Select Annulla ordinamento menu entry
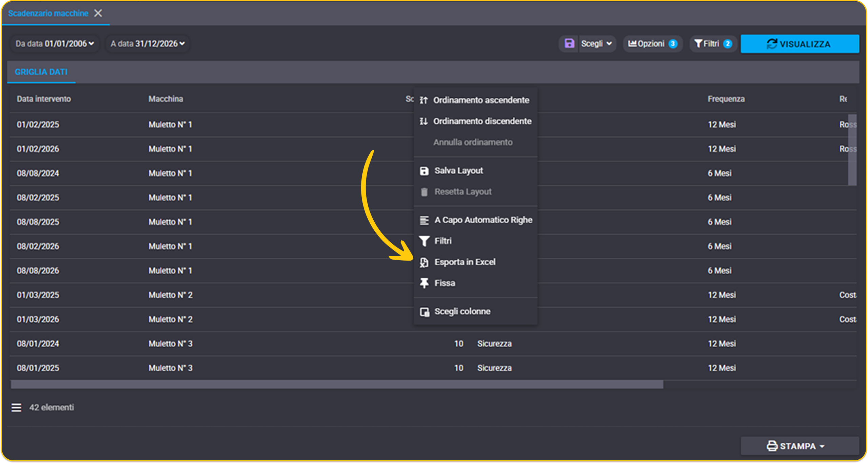 pyautogui.click(x=475, y=142)
